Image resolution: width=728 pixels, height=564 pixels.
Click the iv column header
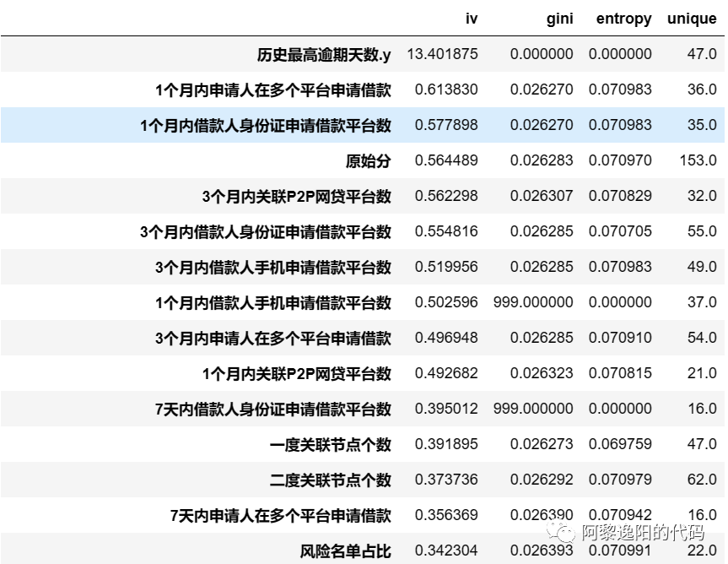pos(472,19)
